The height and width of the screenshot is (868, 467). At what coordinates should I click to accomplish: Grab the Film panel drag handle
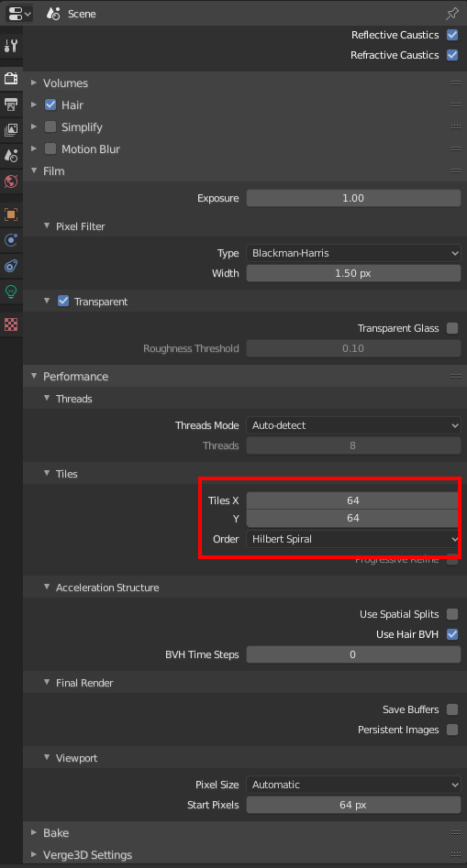[456, 171]
